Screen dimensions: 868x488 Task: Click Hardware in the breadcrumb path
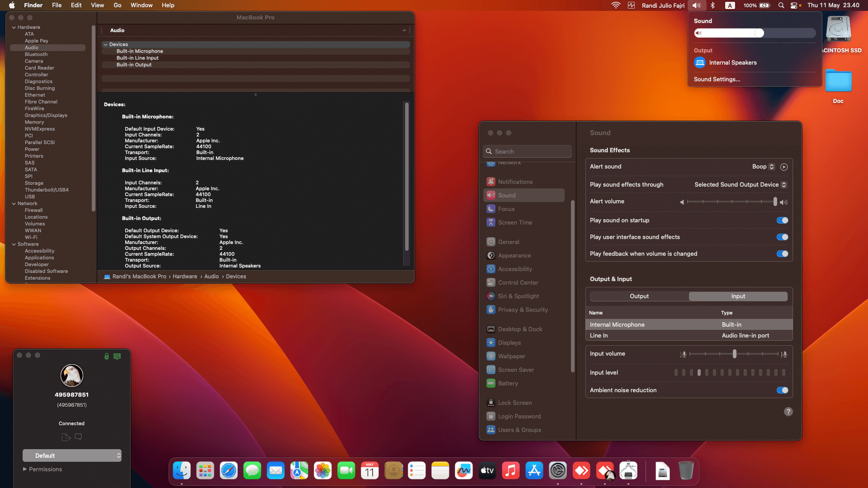[185, 277]
